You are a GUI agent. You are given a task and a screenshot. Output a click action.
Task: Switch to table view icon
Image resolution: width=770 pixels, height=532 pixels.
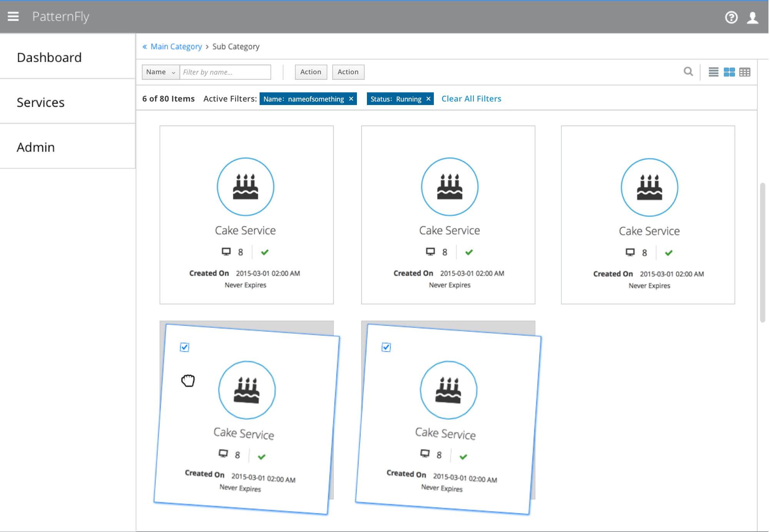click(745, 72)
